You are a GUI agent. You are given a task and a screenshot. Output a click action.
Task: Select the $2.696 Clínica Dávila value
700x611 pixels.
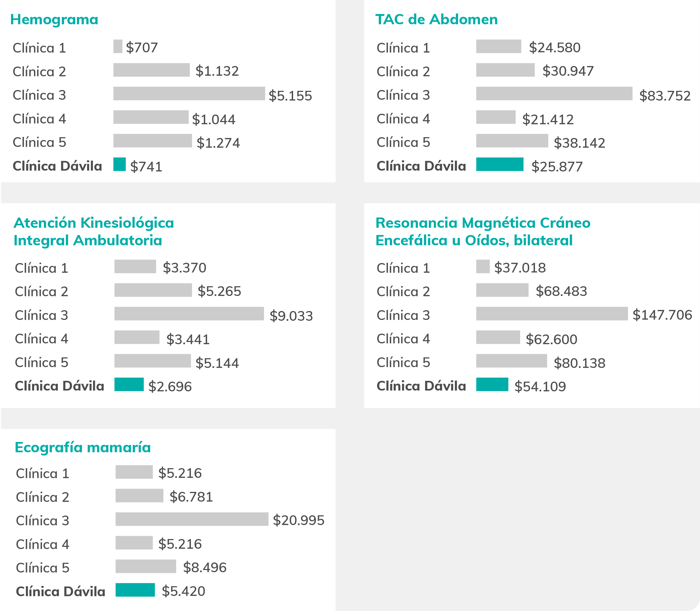[170, 387]
